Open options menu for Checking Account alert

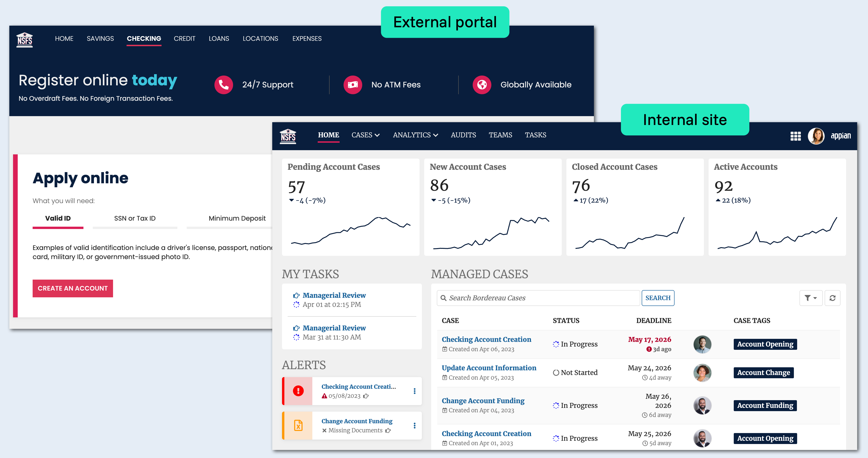coord(414,391)
